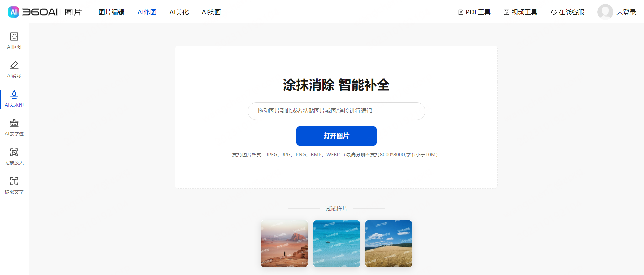The width and height of the screenshot is (644, 275).
Task: Switch to the AI美化 tab
Action: [x=179, y=12]
